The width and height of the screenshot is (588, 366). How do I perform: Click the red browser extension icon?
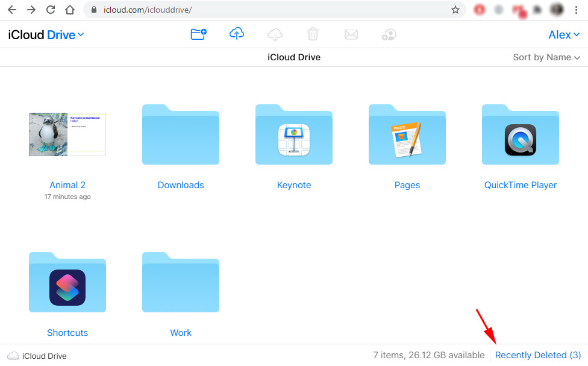point(479,10)
